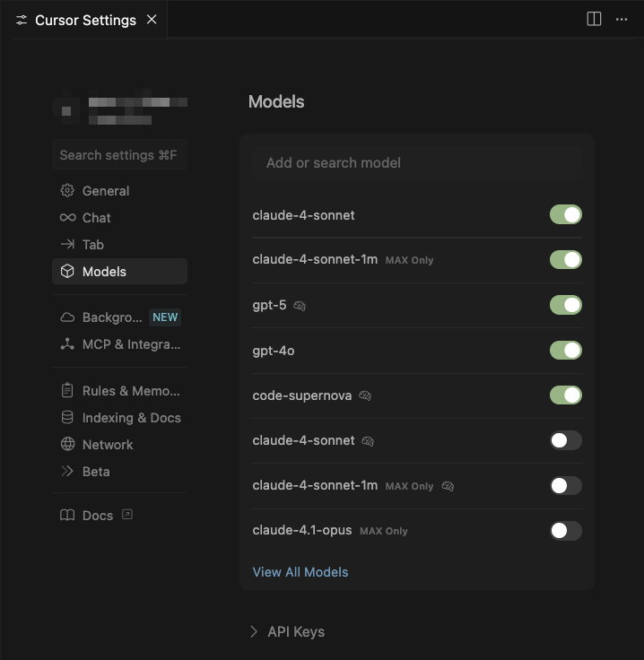Open MCP & Integrations settings
The width and height of the screenshot is (644, 660).
pos(131,344)
